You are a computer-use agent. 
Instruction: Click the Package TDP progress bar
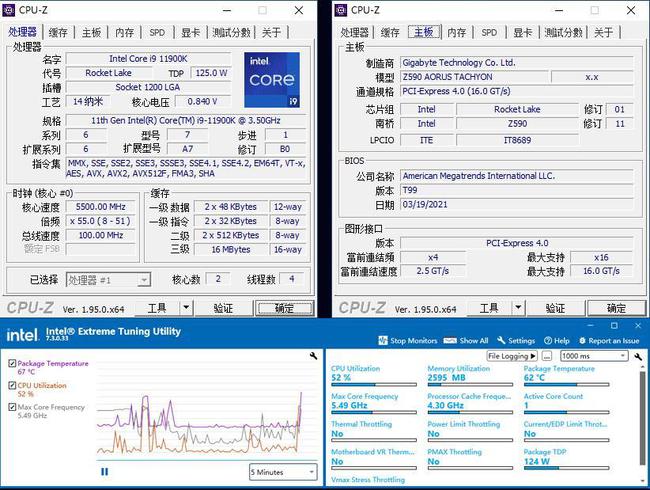[566, 468]
